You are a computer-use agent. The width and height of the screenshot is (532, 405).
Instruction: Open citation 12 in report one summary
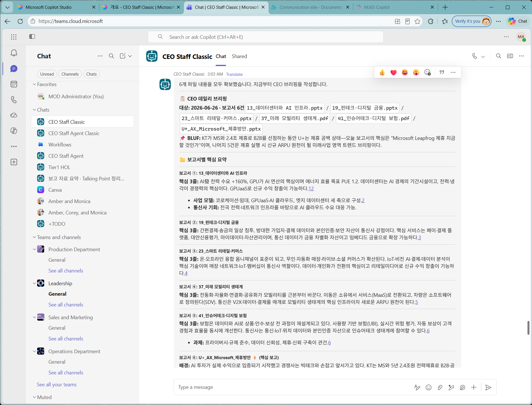[x=311, y=189]
